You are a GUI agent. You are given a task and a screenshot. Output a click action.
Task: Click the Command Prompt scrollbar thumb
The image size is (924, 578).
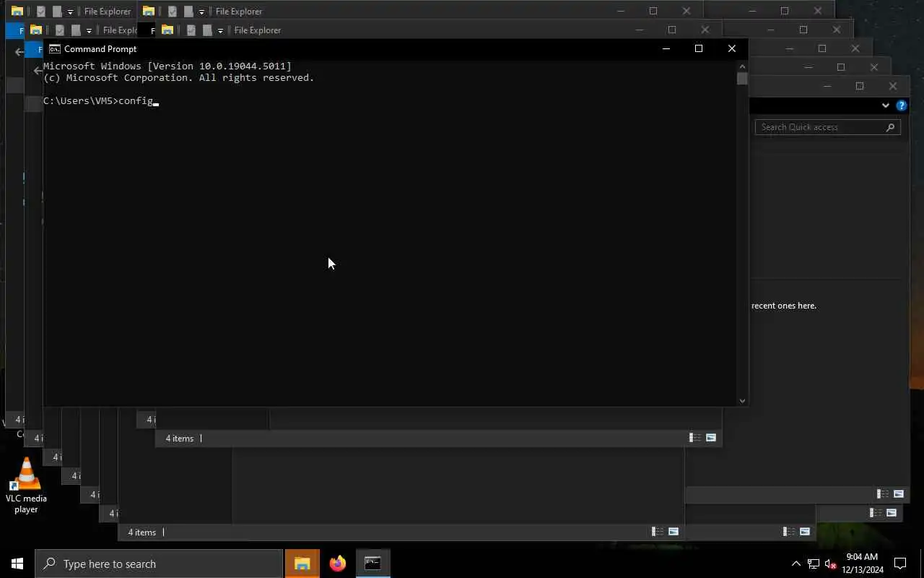click(742, 79)
